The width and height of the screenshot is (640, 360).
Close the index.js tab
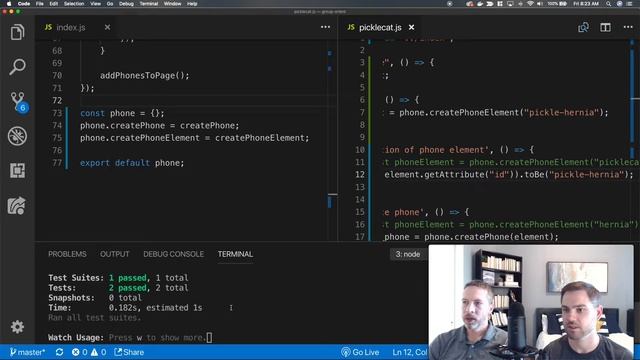(x=107, y=27)
